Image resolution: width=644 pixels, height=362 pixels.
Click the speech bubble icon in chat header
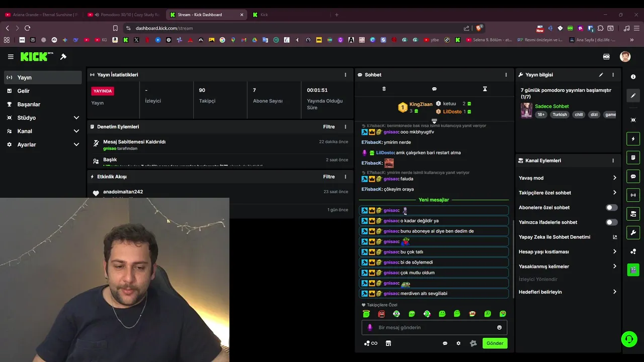click(x=434, y=89)
